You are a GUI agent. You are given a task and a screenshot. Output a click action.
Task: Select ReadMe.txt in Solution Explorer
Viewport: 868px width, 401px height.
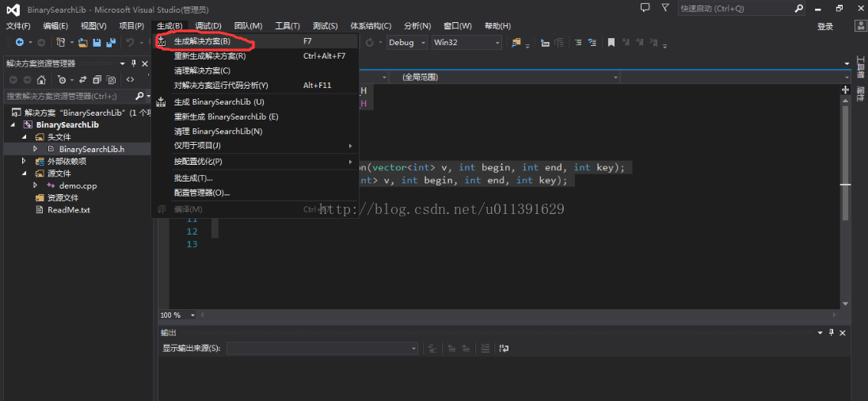[69, 210]
